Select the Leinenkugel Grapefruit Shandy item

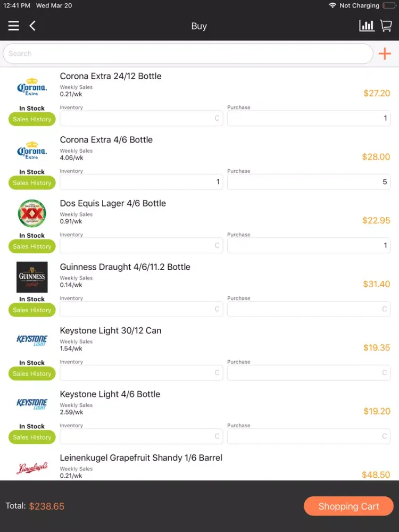click(x=141, y=458)
